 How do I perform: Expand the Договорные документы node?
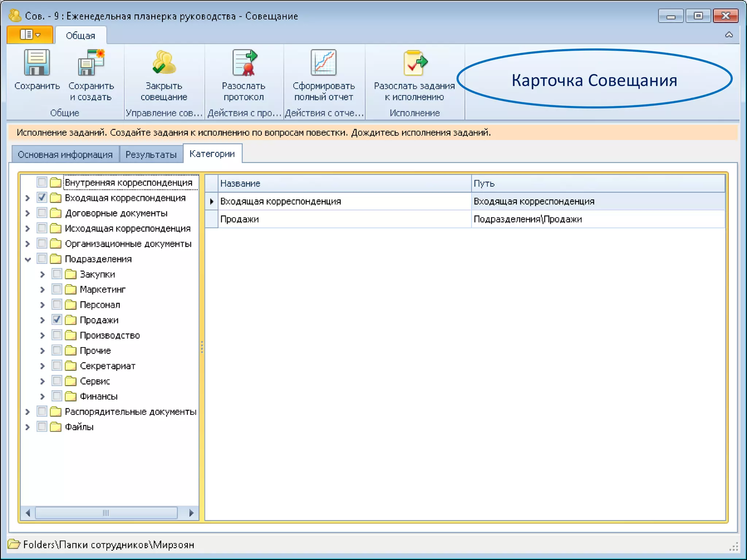(28, 213)
